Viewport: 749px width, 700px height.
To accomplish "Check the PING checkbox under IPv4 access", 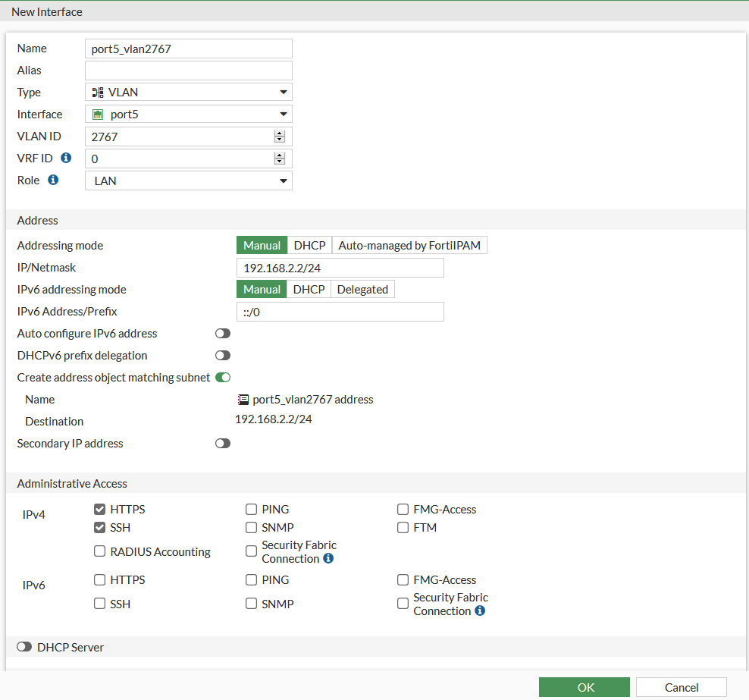I will 251,509.
